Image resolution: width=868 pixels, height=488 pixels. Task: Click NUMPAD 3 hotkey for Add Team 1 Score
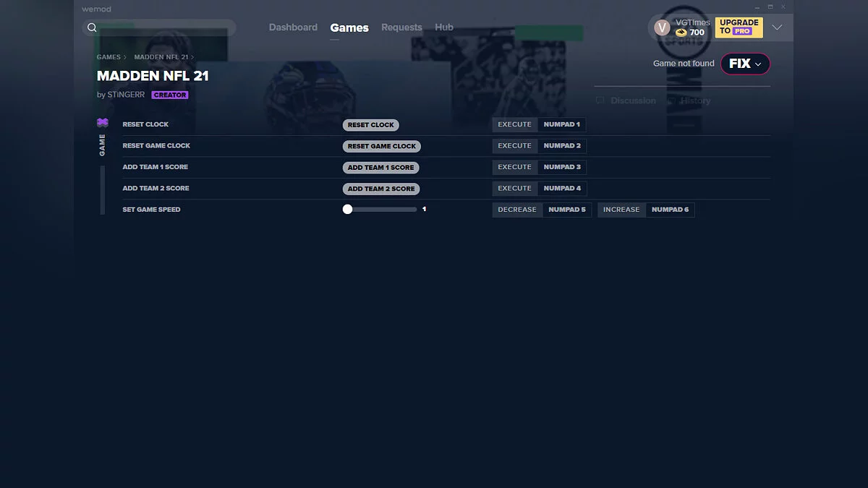562,167
